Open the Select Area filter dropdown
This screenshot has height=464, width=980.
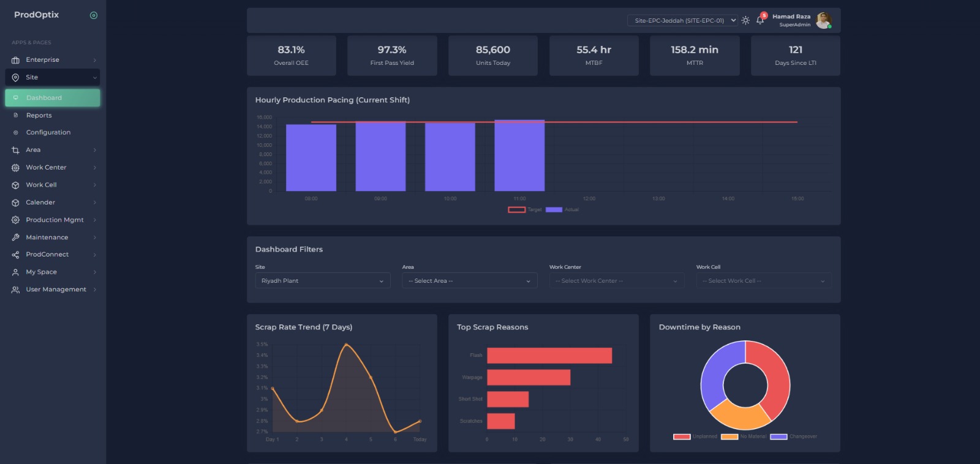[469, 281]
